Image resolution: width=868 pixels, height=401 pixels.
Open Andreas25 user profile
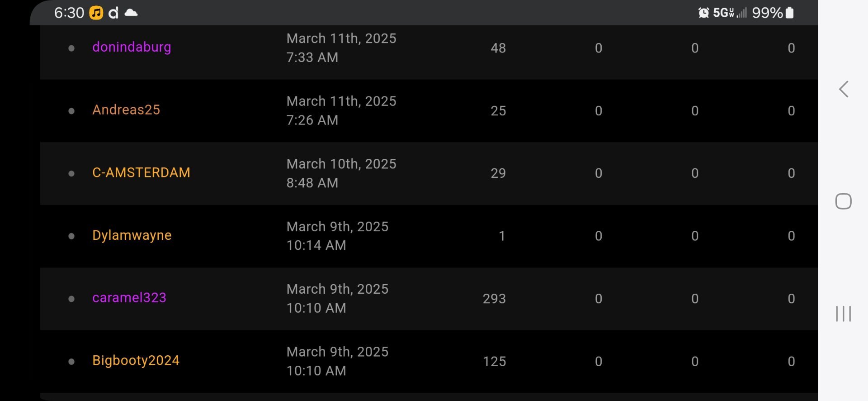click(126, 110)
